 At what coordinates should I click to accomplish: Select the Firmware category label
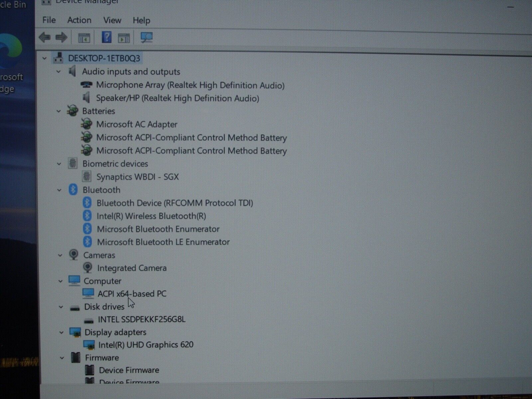coord(102,357)
